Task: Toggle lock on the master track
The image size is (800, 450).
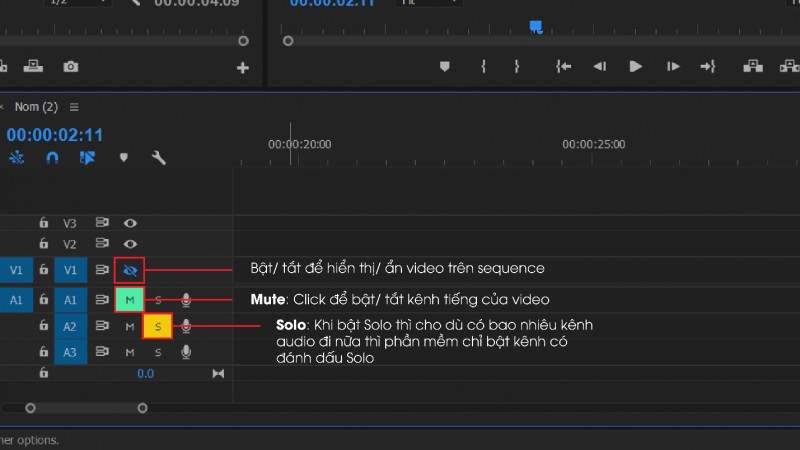Action: pos(44,373)
